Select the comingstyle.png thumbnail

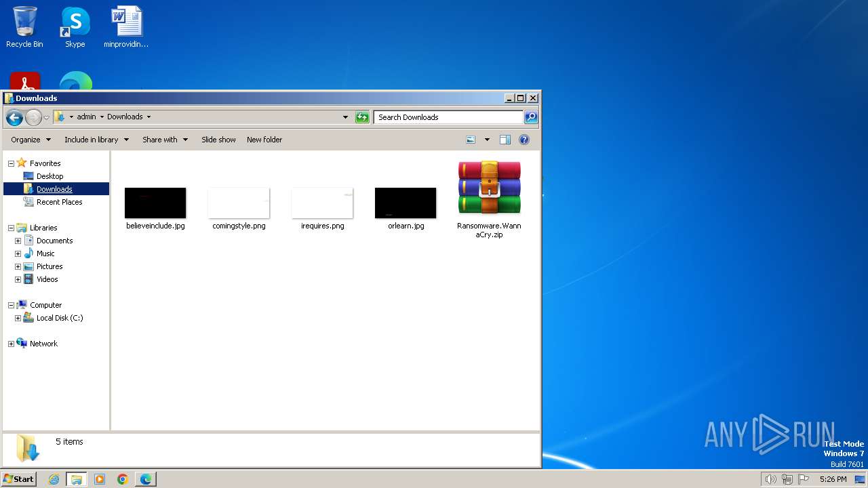point(239,203)
